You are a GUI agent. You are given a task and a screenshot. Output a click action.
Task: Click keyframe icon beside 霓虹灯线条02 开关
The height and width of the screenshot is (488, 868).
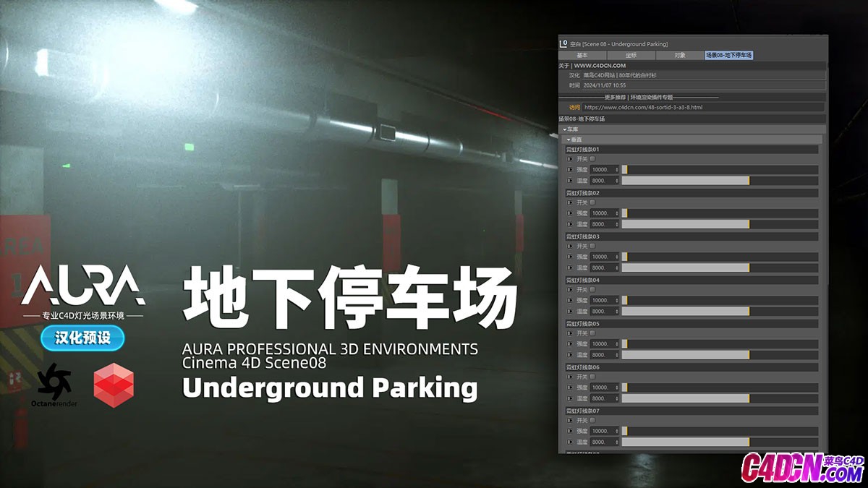[570, 202]
